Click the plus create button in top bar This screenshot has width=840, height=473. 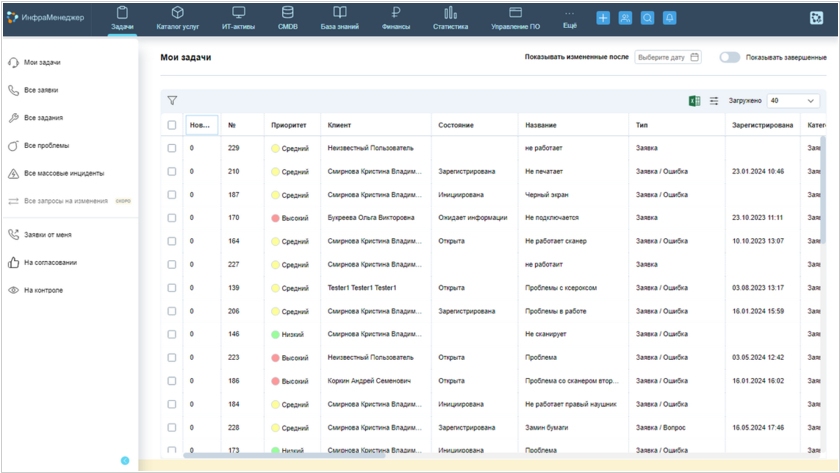tap(603, 18)
